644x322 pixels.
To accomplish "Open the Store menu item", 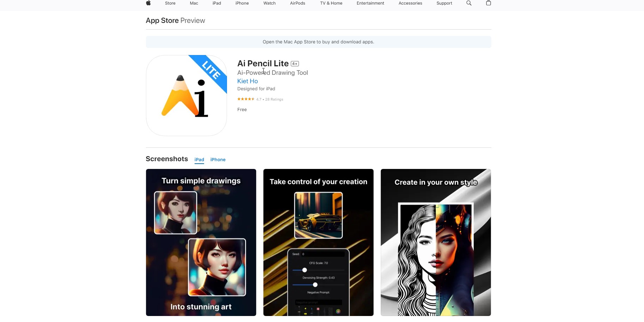I will click(x=170, y=3).
